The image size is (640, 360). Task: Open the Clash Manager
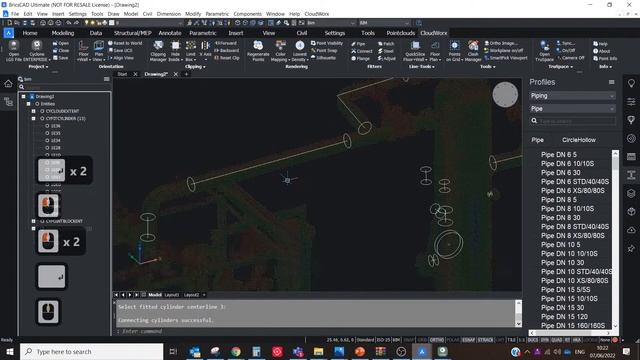pyautogui.click(x=473, y=51)
